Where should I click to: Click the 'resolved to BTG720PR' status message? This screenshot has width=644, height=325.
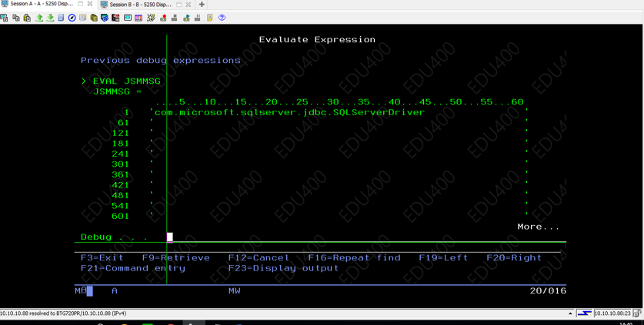(x=63, y=313)
